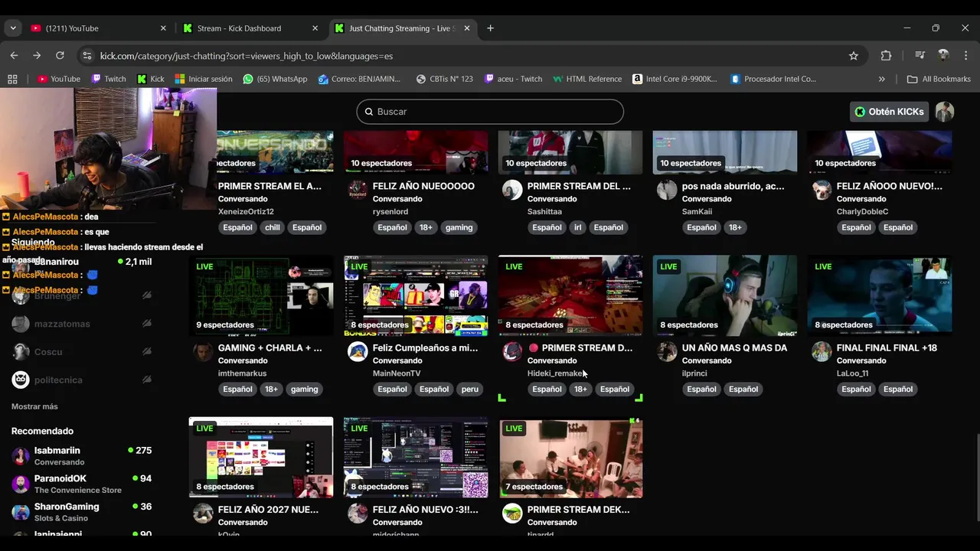Open Hideki_remake PRIMER STREAM thumbnail
Screen dimensions: 980x551
(570, 295)
